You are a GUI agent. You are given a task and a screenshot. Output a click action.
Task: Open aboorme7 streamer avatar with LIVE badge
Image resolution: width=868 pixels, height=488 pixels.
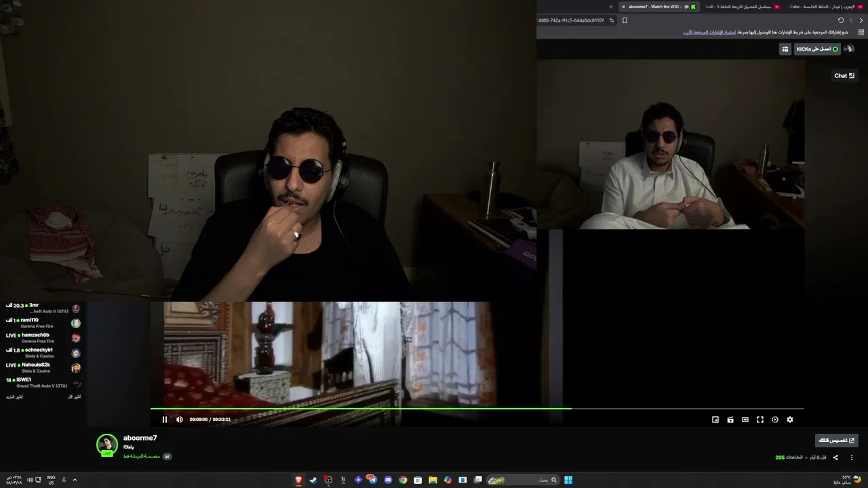tap(107, 445)
